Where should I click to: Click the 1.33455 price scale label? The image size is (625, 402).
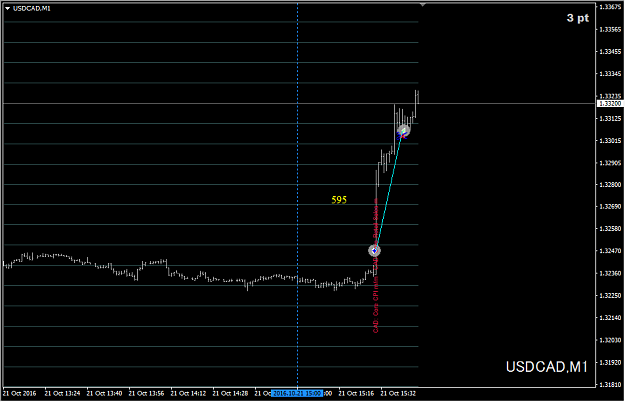point(610,52)
